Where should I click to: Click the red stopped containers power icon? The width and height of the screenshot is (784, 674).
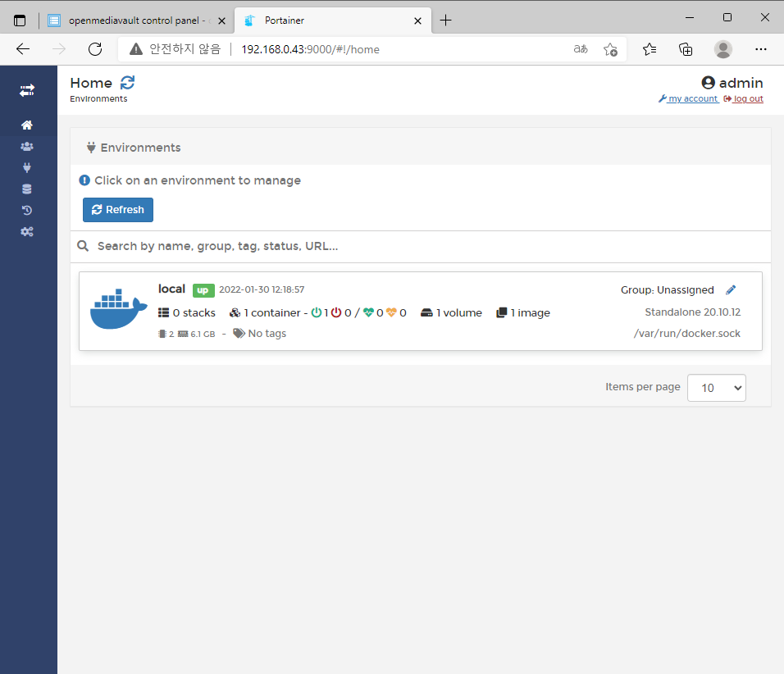(336, 312)
